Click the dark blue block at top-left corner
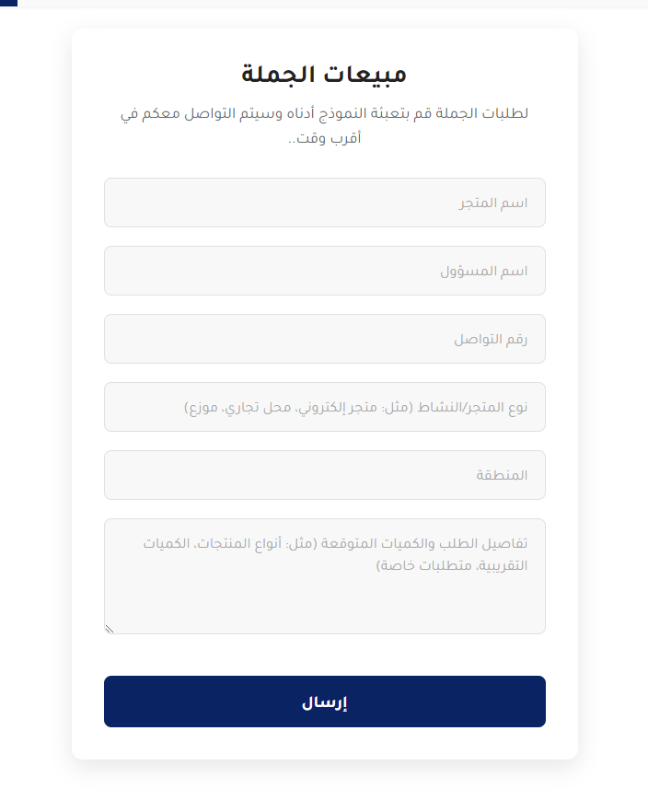 tap(9, 3)
